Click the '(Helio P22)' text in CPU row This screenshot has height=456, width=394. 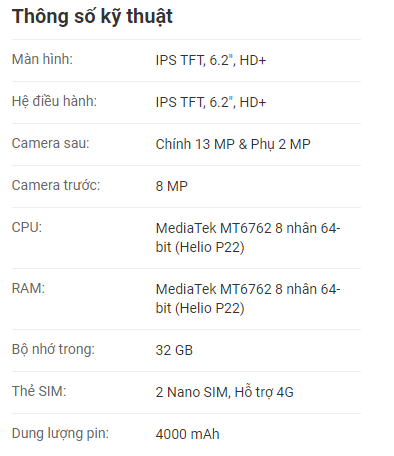pyautogui.click(x=210, y=247)
